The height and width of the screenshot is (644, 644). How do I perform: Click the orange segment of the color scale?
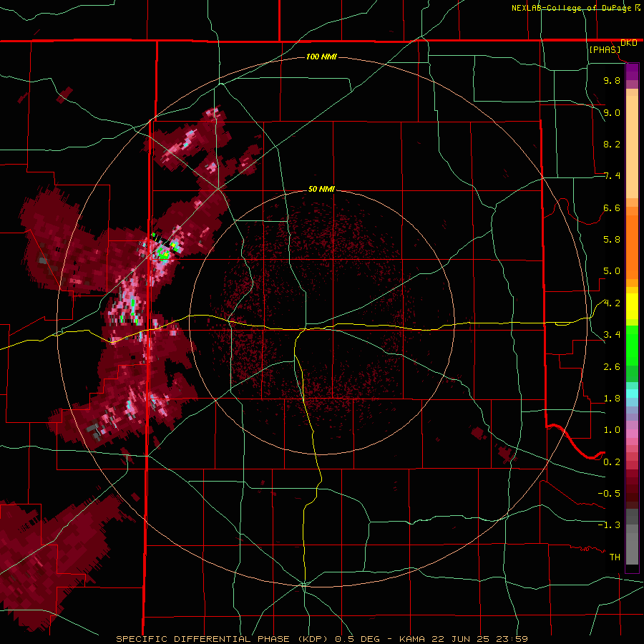632,246
